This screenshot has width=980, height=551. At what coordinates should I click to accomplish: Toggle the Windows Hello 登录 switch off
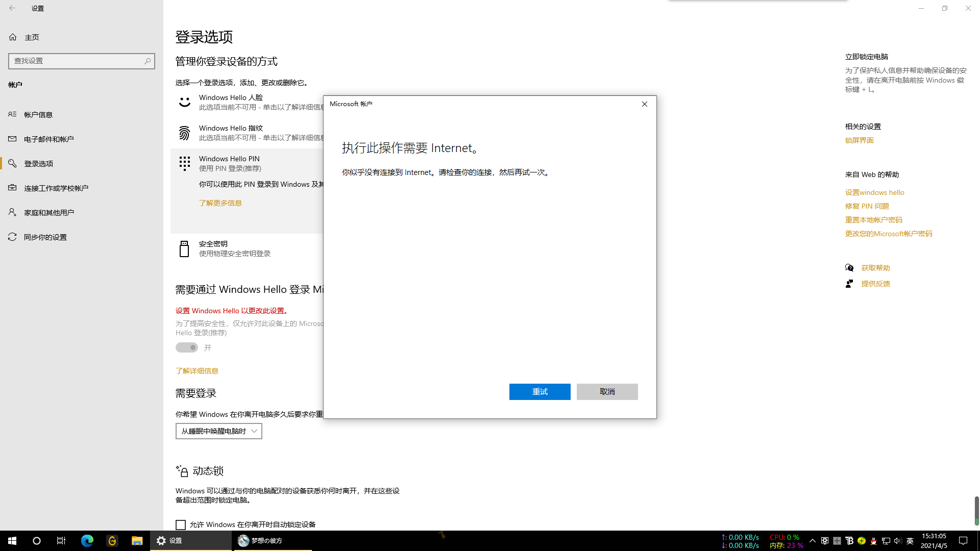(x=186, y=347)
